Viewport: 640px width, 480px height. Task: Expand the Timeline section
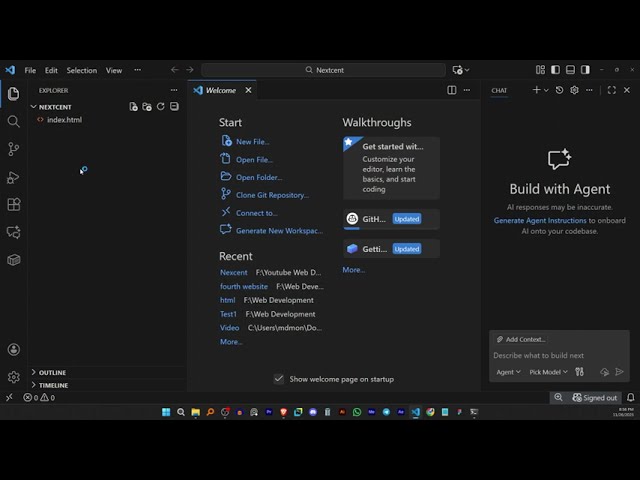click(33, 385)
